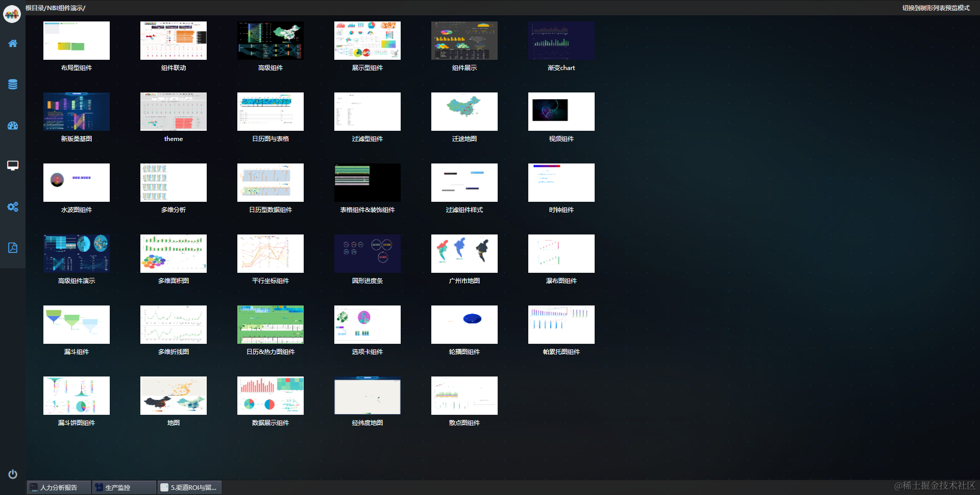
Task: Open the 5.渠道ROI与留... tab
Action: (189, 487)
